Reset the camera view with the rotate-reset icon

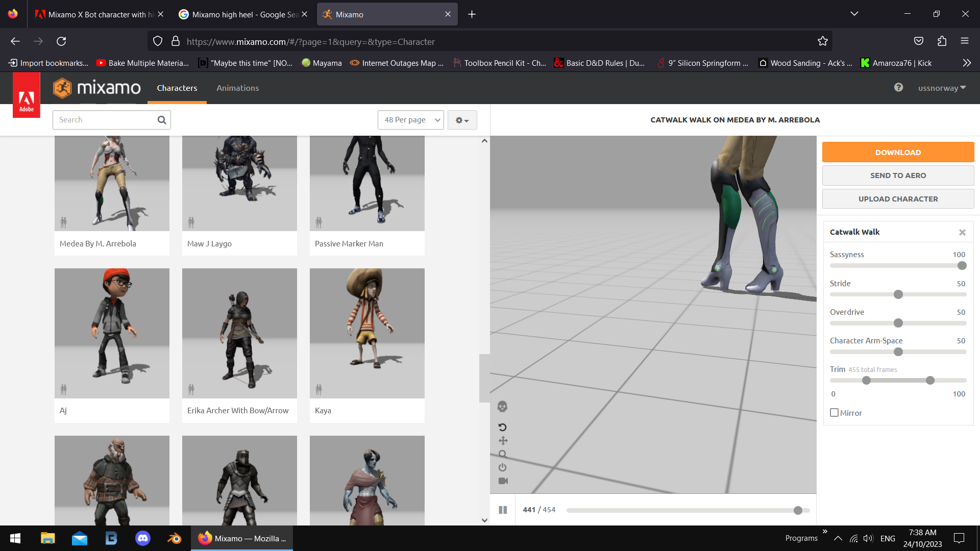pos(503,427)
